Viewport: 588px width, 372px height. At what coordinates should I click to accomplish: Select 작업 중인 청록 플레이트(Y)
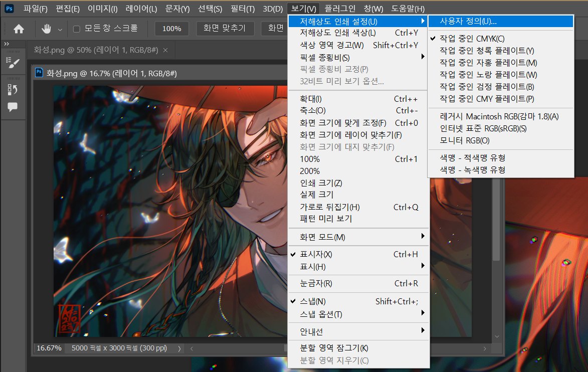(x=501, y=51)
